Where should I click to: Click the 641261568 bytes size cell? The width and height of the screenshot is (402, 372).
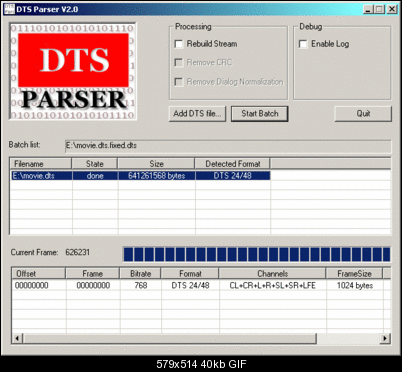click(157, 176)
